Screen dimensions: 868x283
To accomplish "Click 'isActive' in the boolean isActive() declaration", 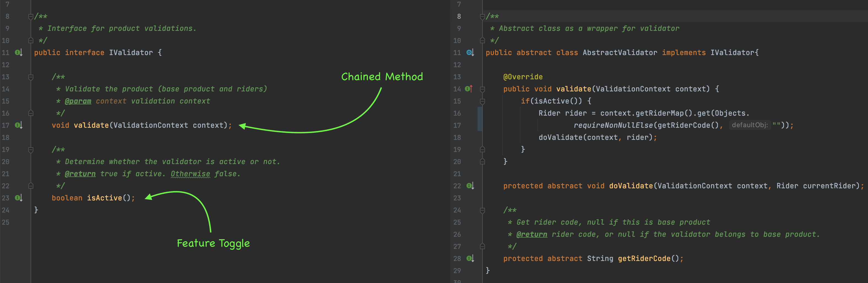I will (x=104, y=198).
